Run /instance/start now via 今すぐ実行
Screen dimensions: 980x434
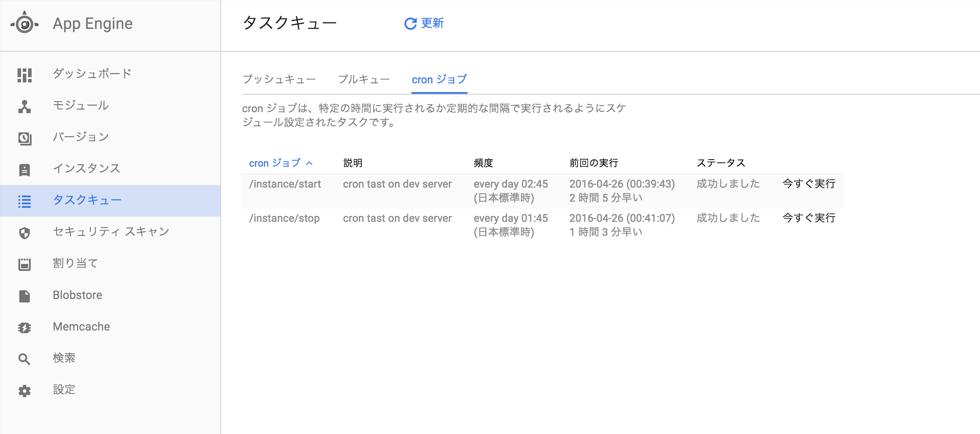point(808,184)
